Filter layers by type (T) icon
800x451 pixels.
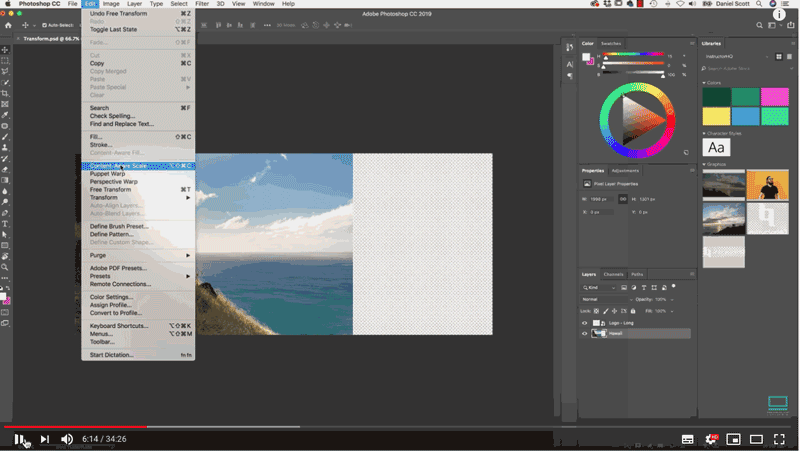click(x=644, y=288)
